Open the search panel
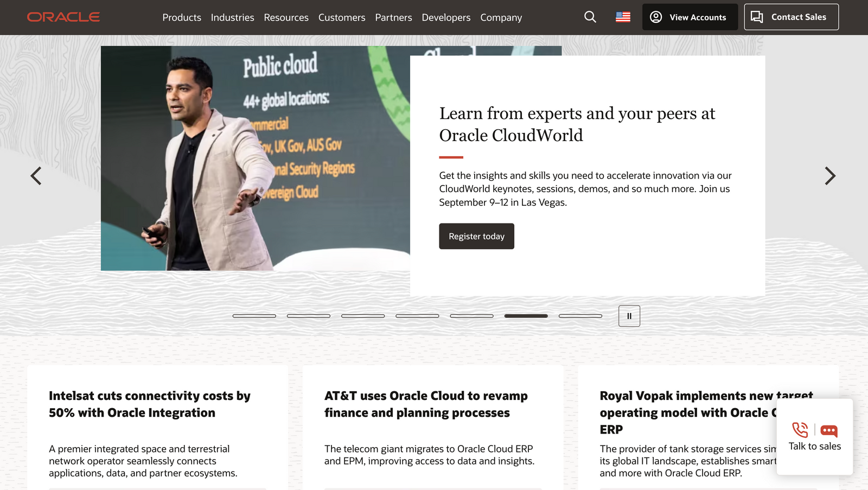This screenshot has height=490, width=868. click(x=590, y=17)
